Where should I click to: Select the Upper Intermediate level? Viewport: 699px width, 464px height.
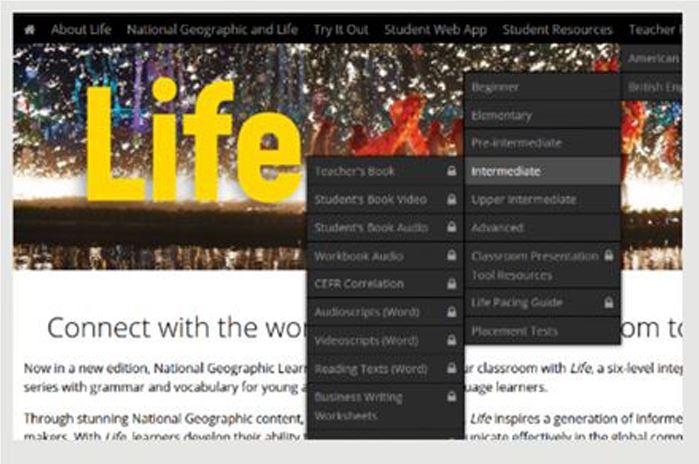(x=543, y=200)
